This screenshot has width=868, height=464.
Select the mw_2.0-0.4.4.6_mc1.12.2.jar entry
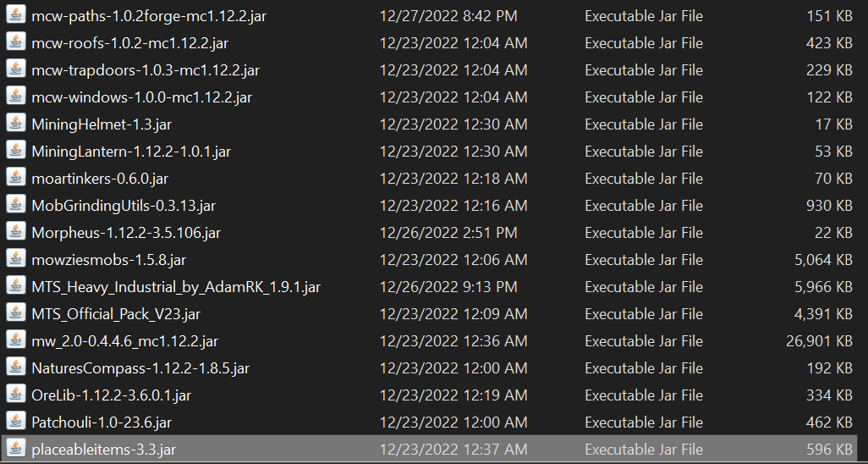125,341
